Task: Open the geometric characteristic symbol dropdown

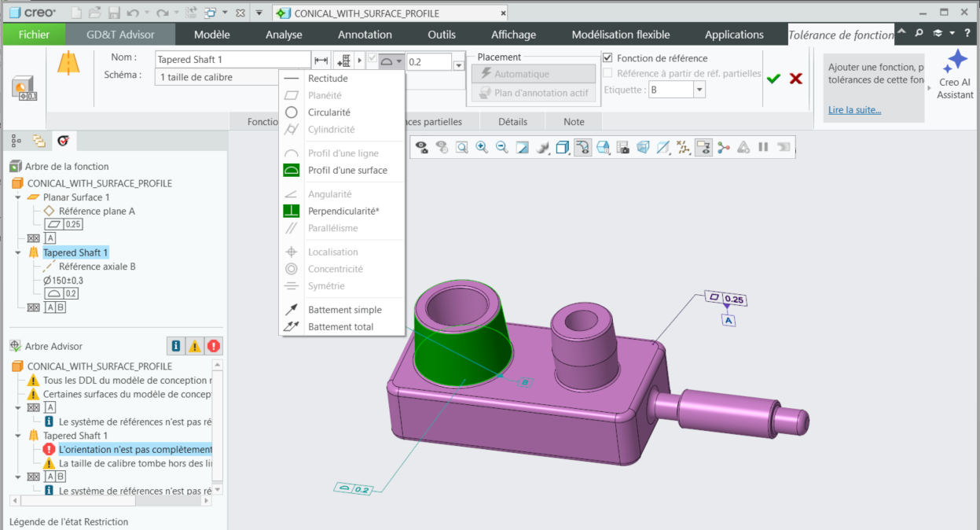Action: 391,61
